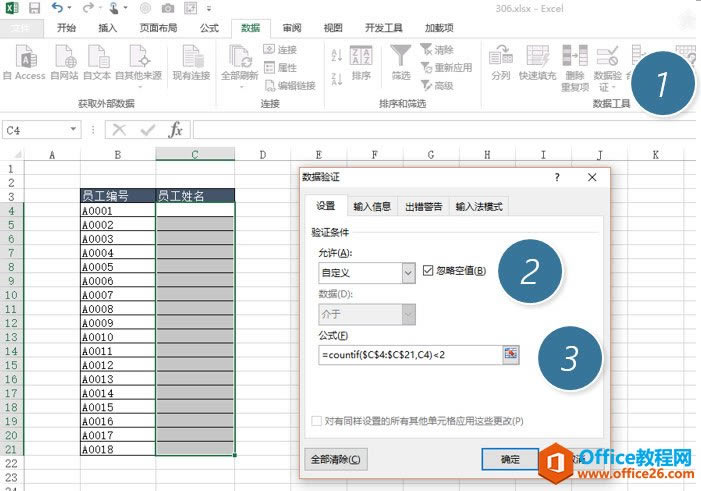Select cell B4 containing A0001

[x=118, y=211]
